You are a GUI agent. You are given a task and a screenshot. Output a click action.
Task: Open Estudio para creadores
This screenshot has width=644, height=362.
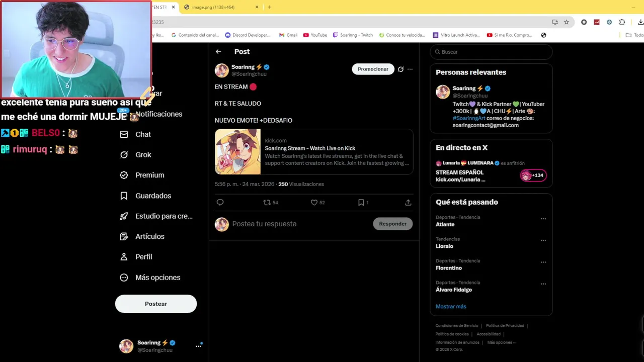(x=156, y=216)
